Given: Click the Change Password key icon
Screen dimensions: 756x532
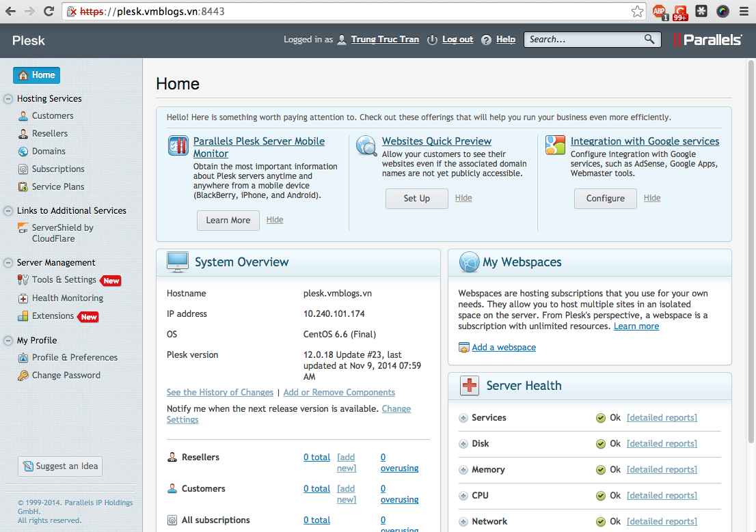Looking at the screenshot, I should [23, 376].
